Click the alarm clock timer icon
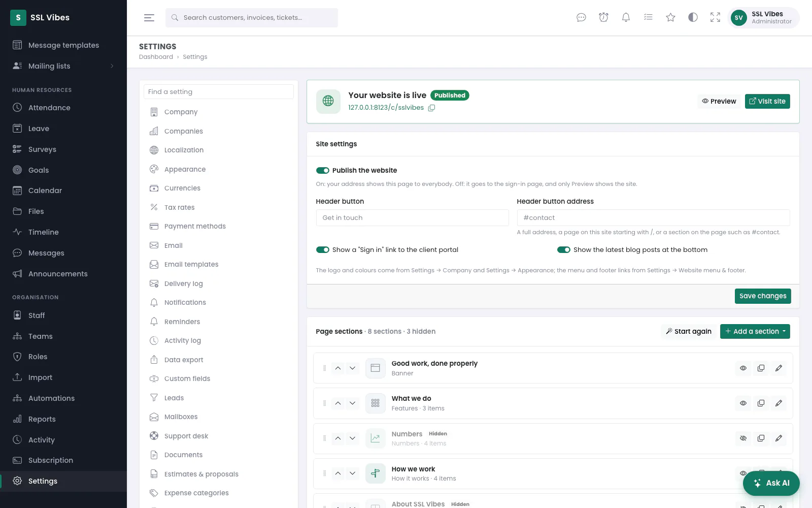The image size is (812, 508). click(603, 18)
